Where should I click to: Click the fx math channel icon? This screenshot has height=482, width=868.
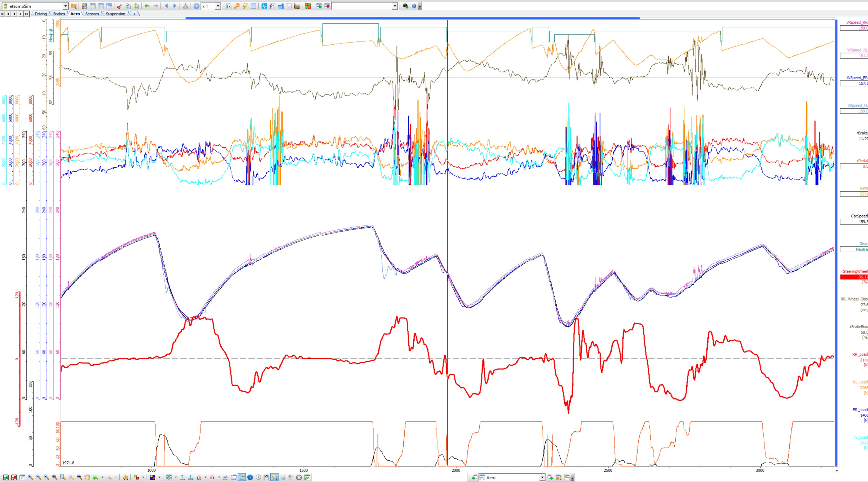click(229, 6)
